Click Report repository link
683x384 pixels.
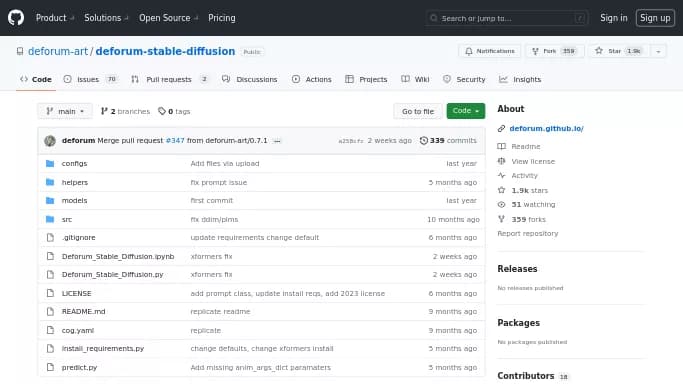tap(527, 233)
